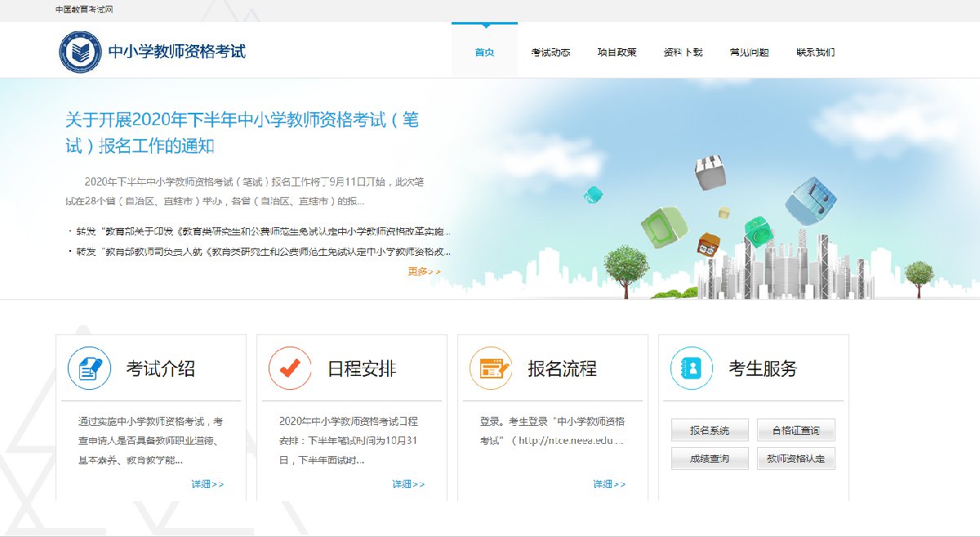Click the 考试介绍 document icon

(x=90, y=369)
